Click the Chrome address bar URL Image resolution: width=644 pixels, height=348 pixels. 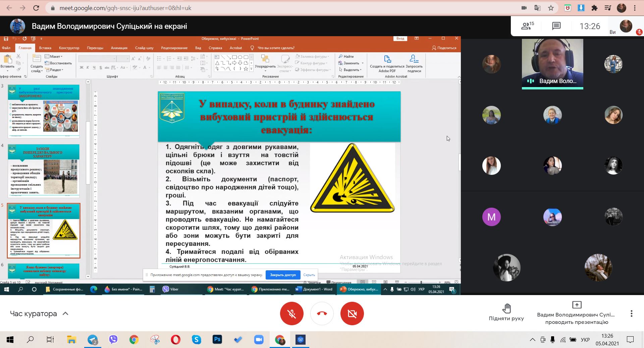(125, 8)
